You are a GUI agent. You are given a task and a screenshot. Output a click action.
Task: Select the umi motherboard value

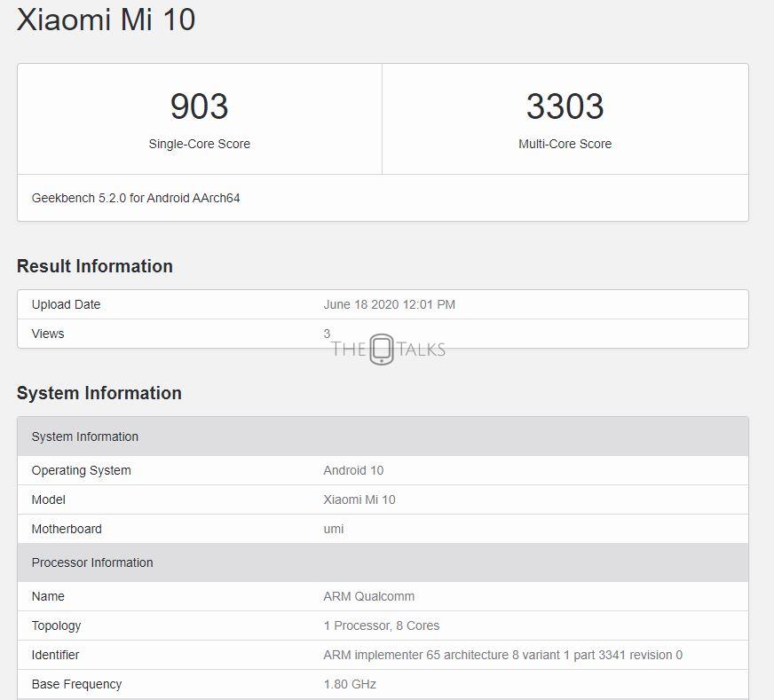coord(334,529)
